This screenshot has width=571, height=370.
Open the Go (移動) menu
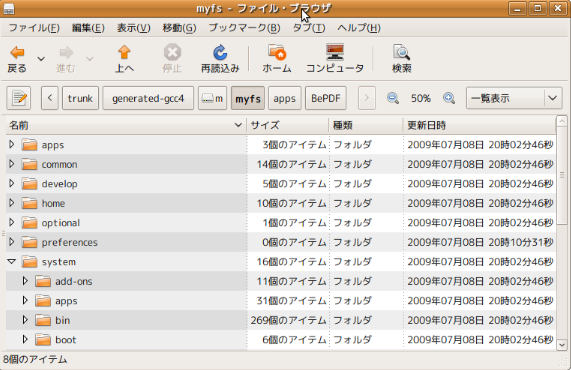click(179, 28)
